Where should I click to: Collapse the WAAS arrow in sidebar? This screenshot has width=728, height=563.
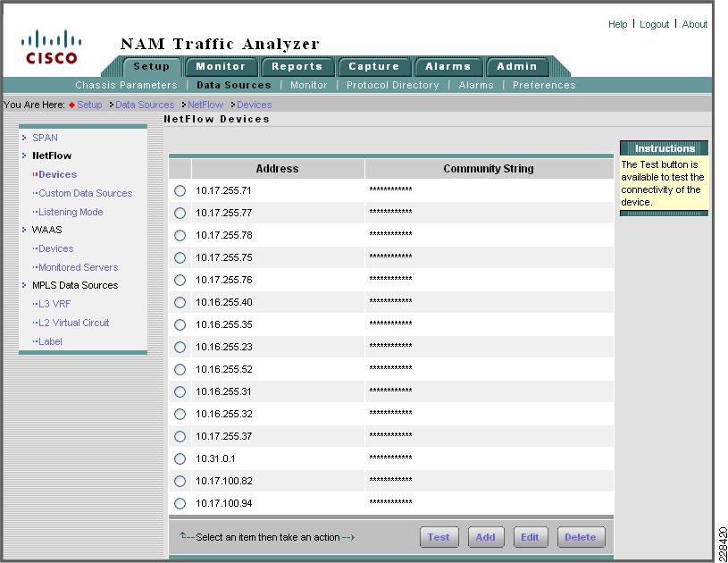pyautogui.click(x=24, y=230)
